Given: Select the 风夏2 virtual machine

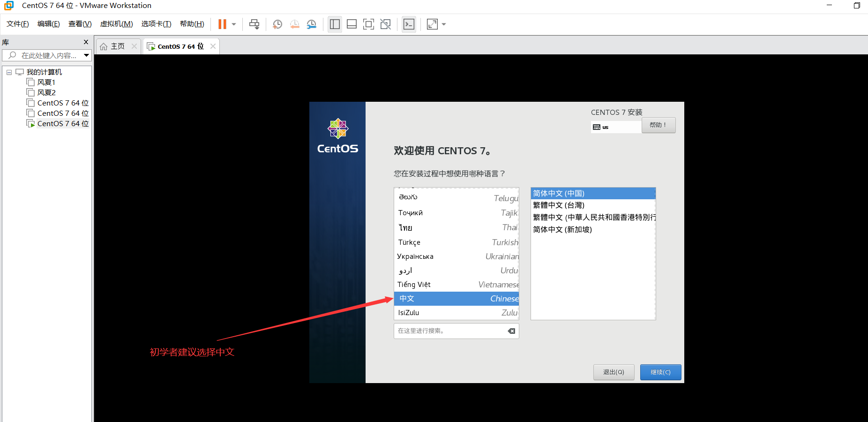Looking at the screenshot, I should pyautogui.click(x=46, y=93).
